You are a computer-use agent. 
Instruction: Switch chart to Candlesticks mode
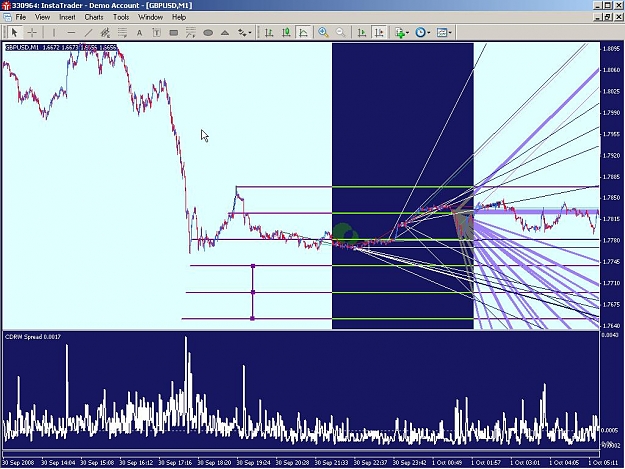coord(286,33)
